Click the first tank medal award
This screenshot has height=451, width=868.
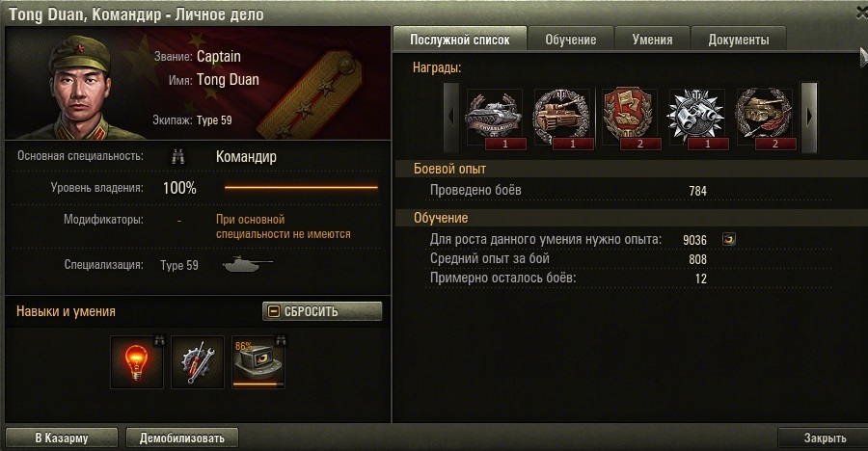493,119
